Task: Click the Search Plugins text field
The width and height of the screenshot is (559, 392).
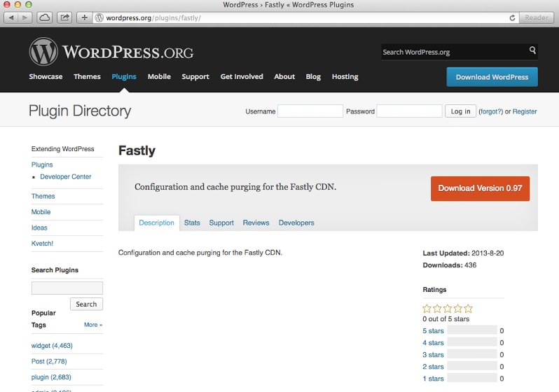Action: pos(67,288)
